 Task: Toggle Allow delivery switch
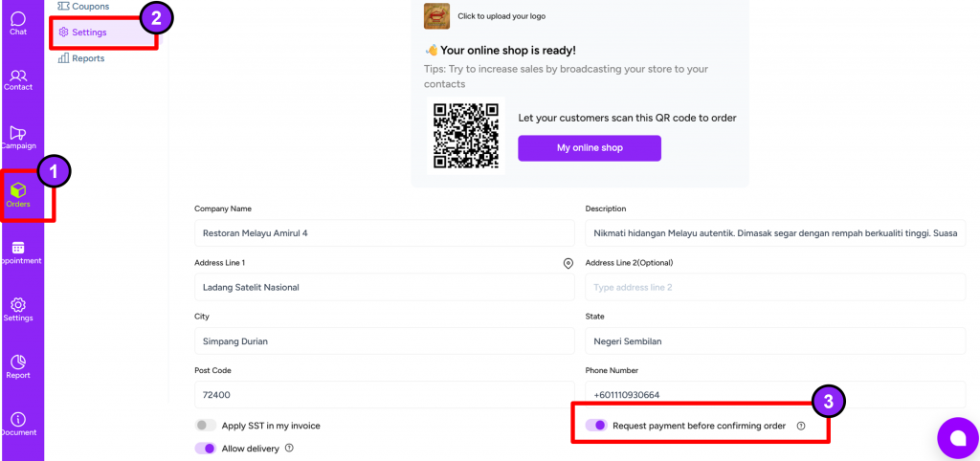[205, 448]
